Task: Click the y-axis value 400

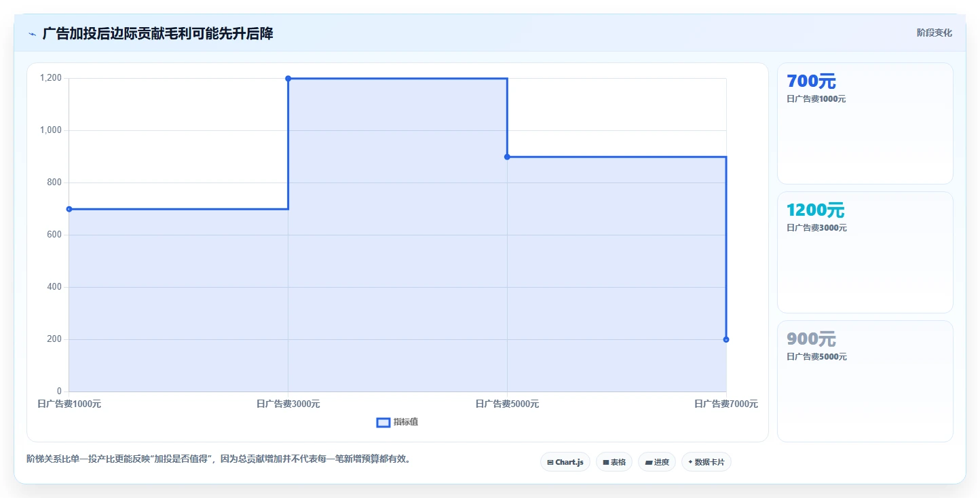Action: coord(55,287)
